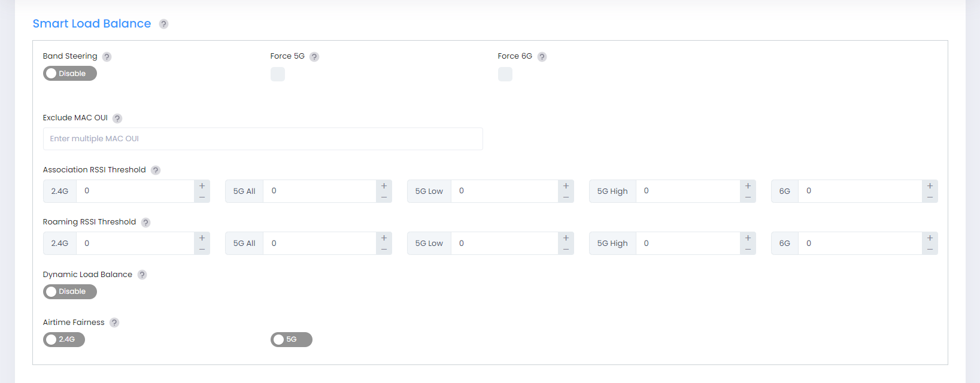Show help for Exclude MAC OUI

coord(117,118)
